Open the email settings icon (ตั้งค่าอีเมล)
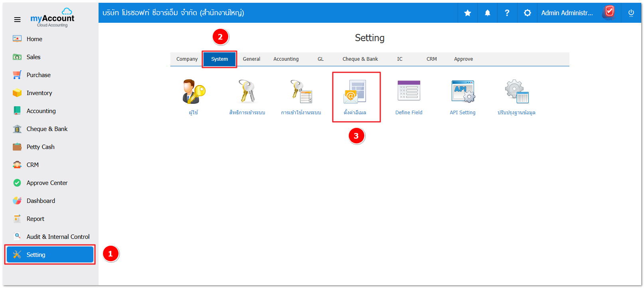 [355, 92]
